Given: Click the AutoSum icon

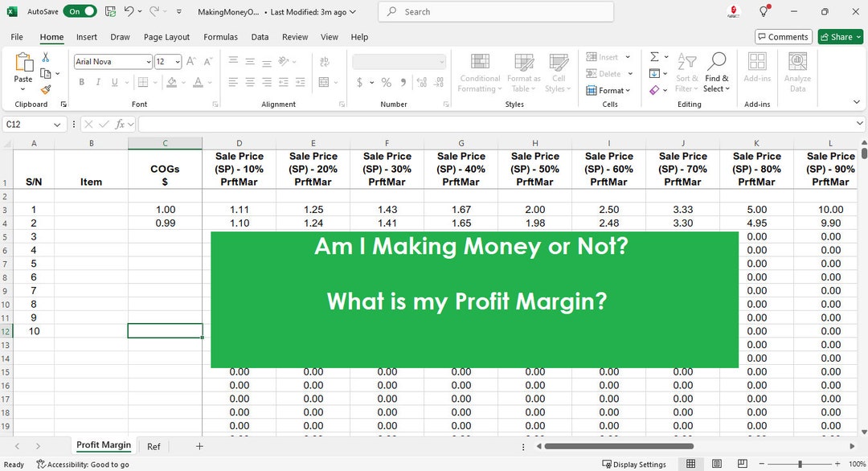Looking at the screenshot, I should [653, 57].
